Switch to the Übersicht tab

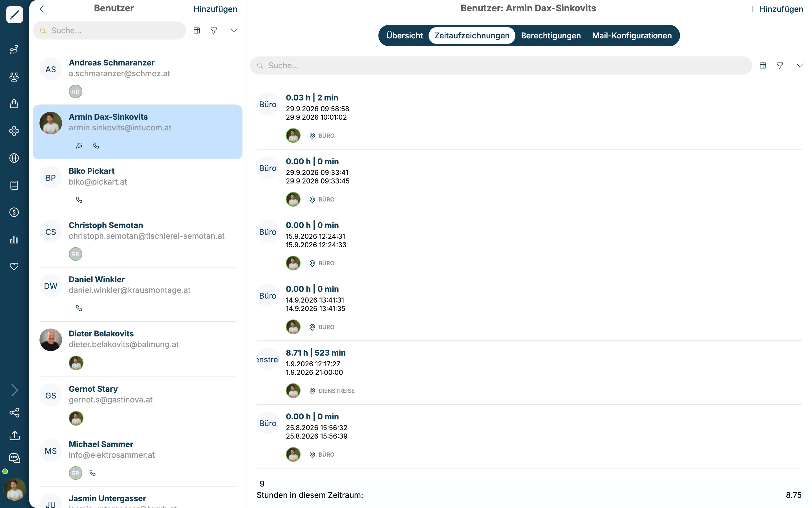pos(405,36)
